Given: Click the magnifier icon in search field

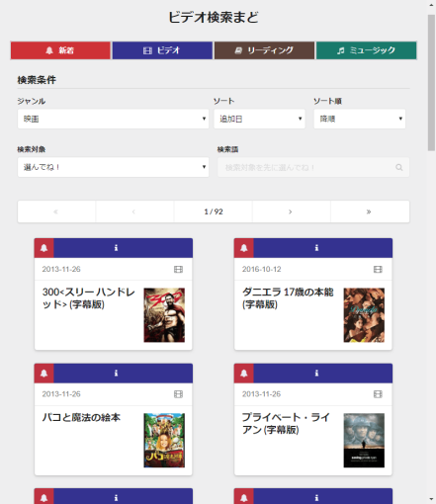Looking at the screenshot, I should [399, 168].
